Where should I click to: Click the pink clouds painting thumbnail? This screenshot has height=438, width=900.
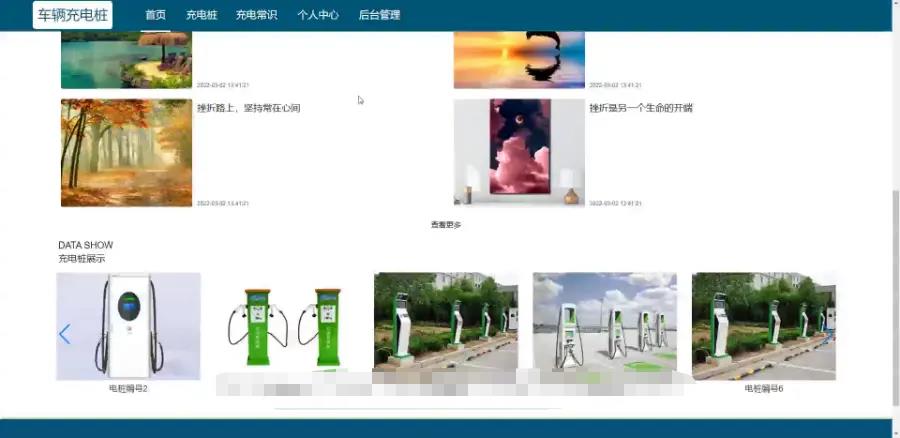coord(519,152)
